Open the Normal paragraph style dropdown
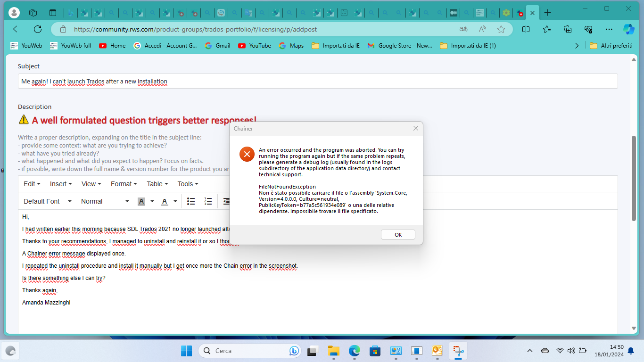Viewport: 644px width, 362px height. click(105, 201)
